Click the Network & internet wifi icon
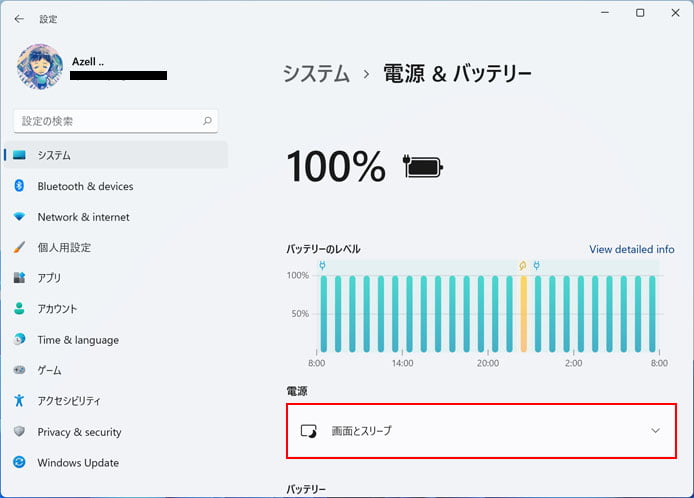The height and width of the screenshot is (498, 694). 19,216
